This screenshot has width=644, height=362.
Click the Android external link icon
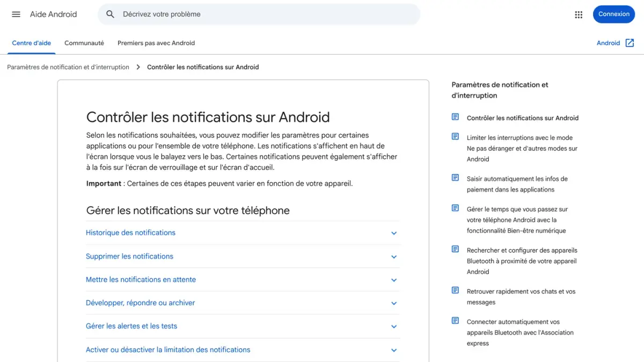point(630,43)
